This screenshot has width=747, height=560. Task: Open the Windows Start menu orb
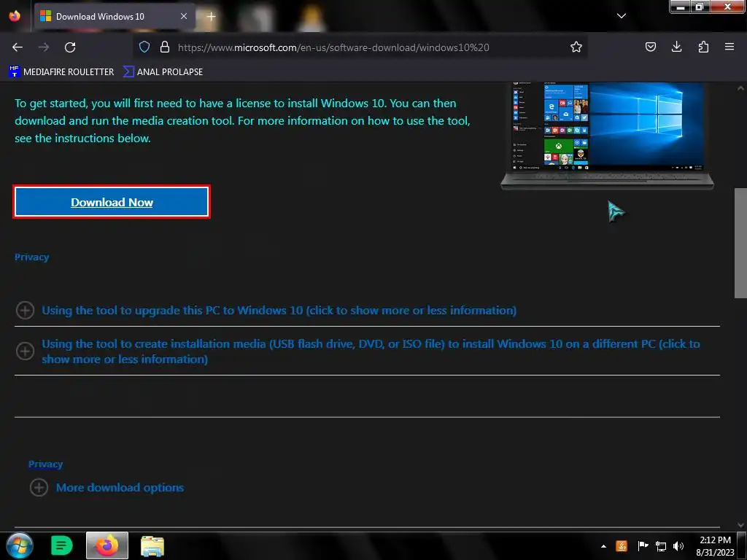click(x=20, y=545)
